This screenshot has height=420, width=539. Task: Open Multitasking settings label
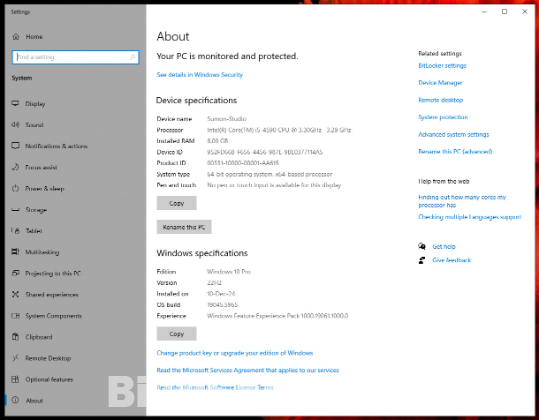coord(42,252)
